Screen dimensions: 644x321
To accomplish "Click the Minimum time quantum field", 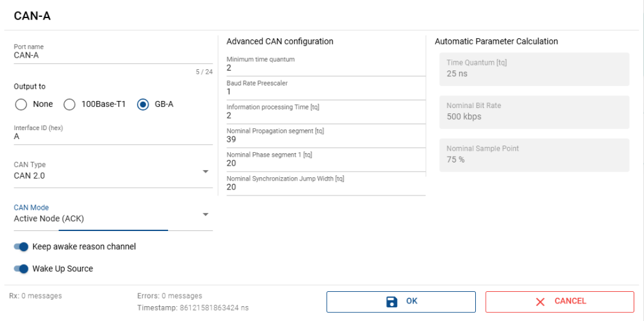I will (325, 68).
